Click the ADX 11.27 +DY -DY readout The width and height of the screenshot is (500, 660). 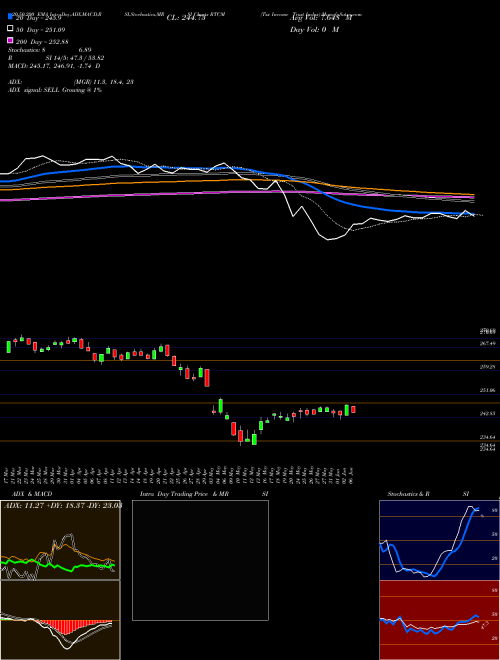(x=63, y=506)
